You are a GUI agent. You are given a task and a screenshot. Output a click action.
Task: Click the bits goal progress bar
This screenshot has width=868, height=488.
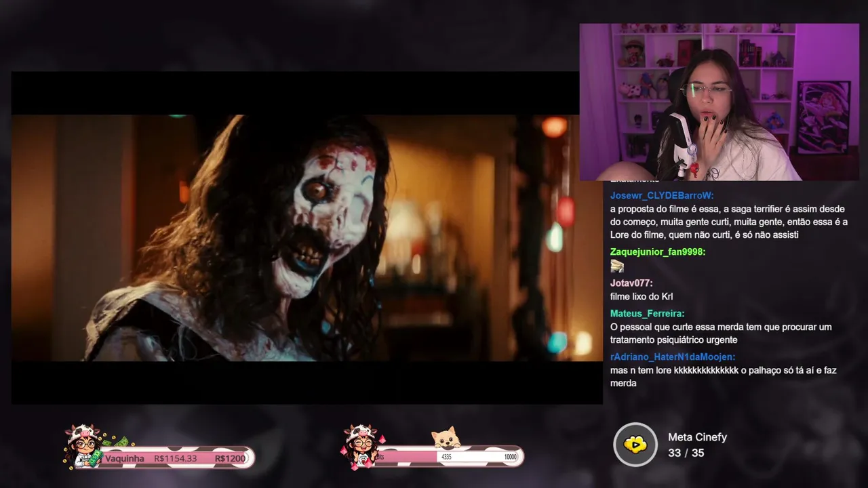click(x=449, y=457)
